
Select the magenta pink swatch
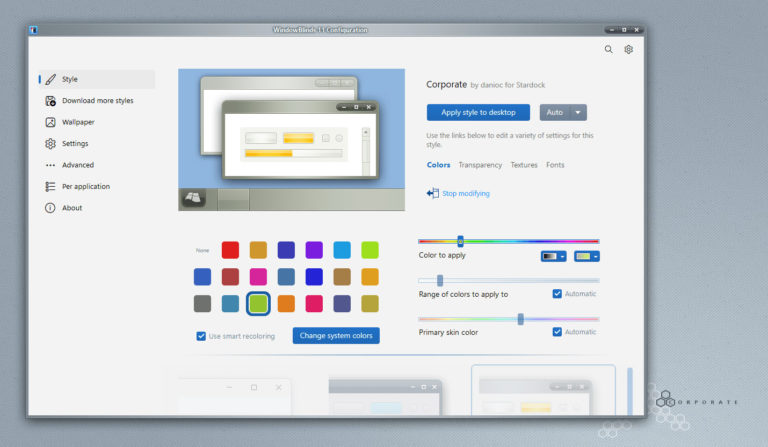click(x=258, y=277)
